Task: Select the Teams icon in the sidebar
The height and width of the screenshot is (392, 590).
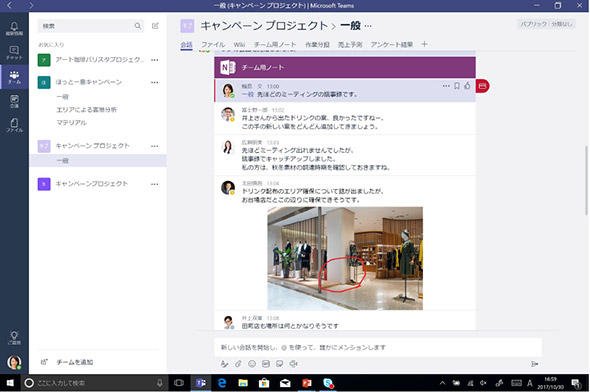Action: point(14,77)
